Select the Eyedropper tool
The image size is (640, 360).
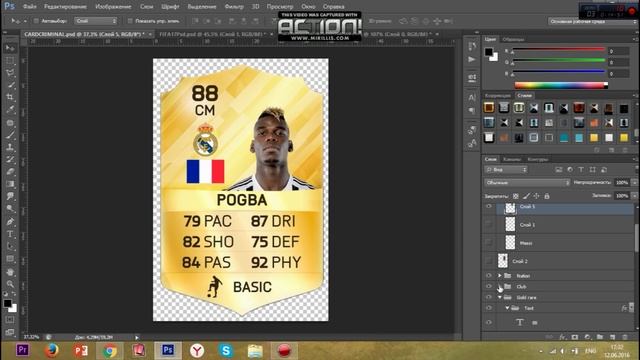[x=10, y=110]
